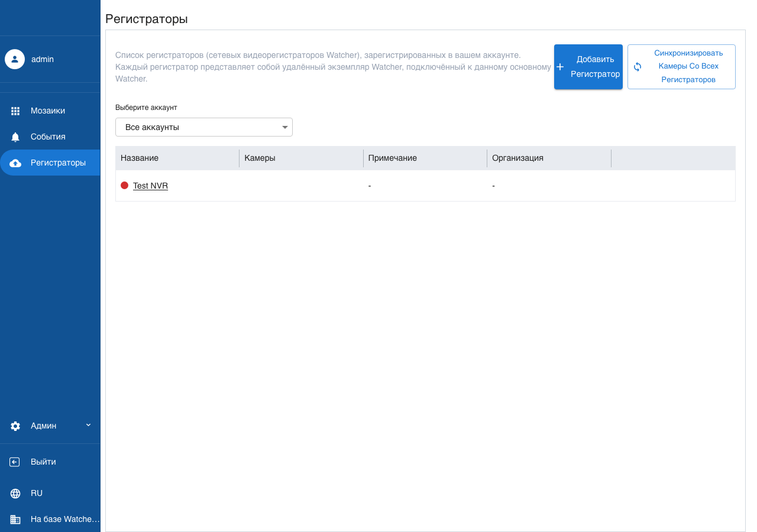
Task: Click the Добавить Регистратор button
Action: [588, 67]
